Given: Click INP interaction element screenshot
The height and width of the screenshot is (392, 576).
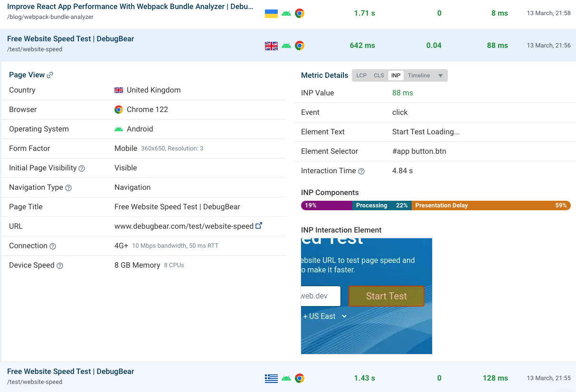Looking at the screenshot, I should (x=367, y=296).
